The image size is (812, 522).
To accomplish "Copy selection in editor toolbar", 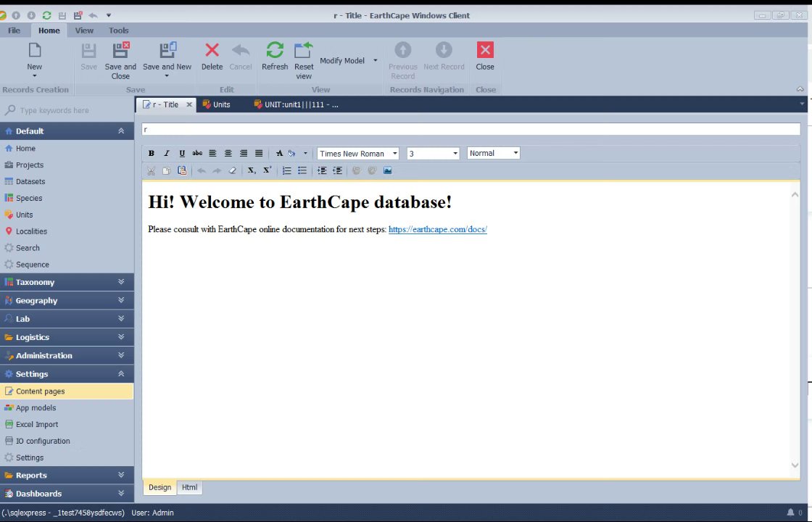I will click(166, 170).
